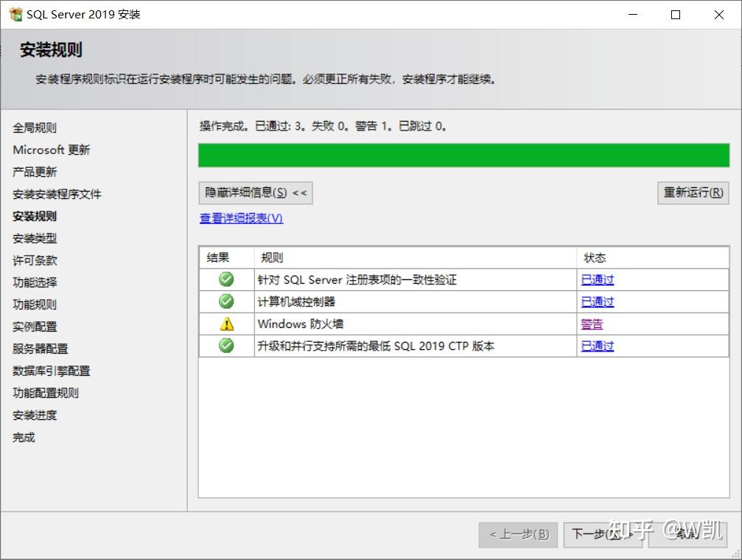Select the 许可条款 step
Viewport: 742px width, 560px height.
coord(35,260)
